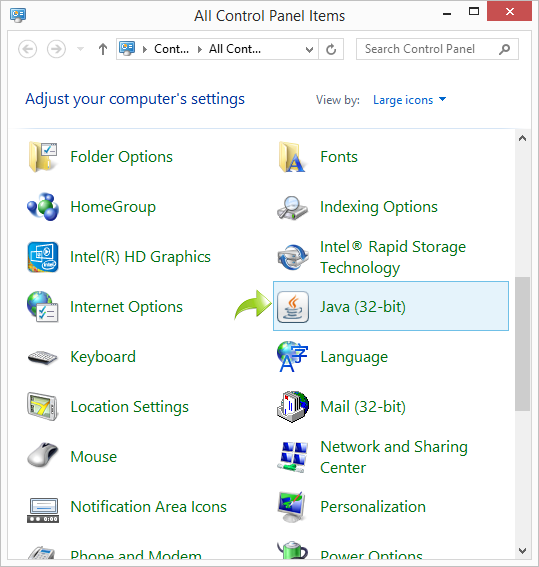The height and width of the screenshot is (567, 539).
Task: Focus the Search Control Panel field
Action: click(x=437, y=49)
